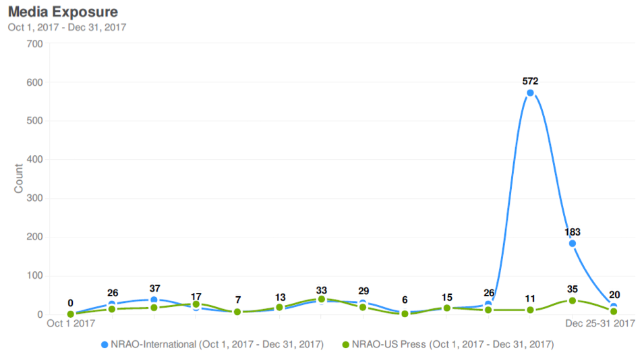Select the blue 183 data point
The height and width of the screenshot is (363, 644).
(x=573, y=244)
